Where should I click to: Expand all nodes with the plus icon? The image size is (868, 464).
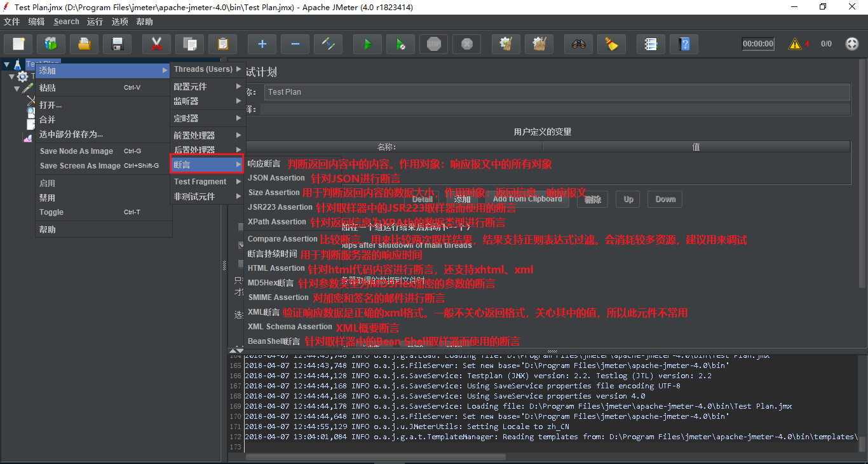click(x=262, y=44)
